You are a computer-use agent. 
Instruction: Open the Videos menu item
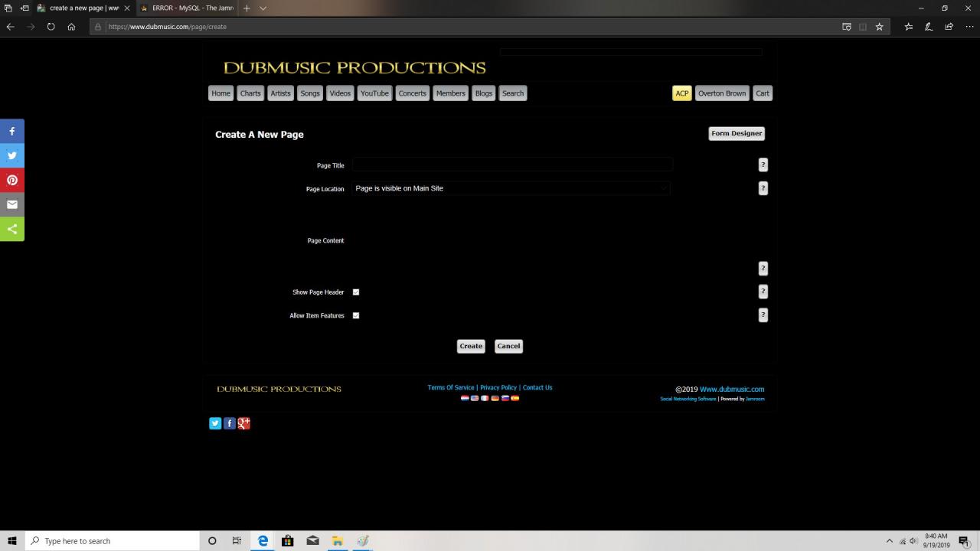click(340, 93)
